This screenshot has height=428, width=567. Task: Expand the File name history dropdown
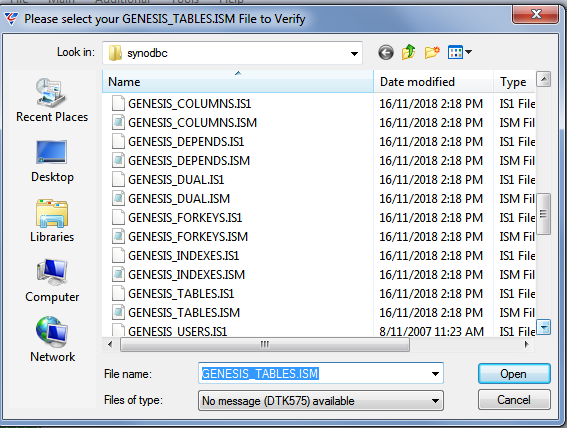(x=435, y=373)
